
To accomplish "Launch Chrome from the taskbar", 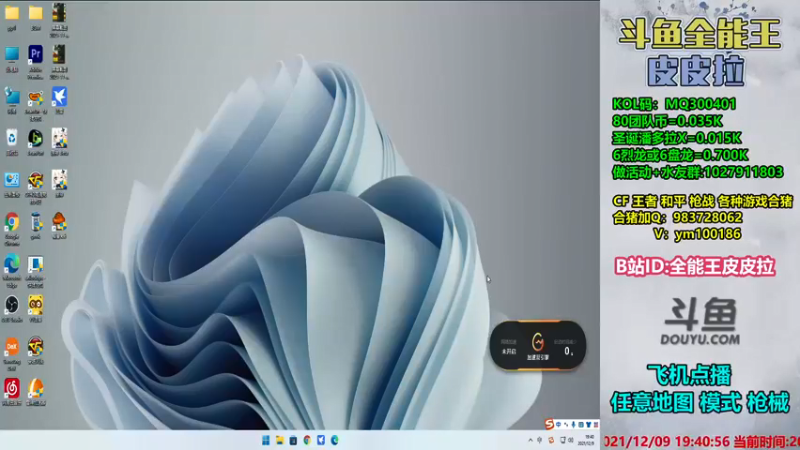I will pyautogui.click(x=307, y=440).
